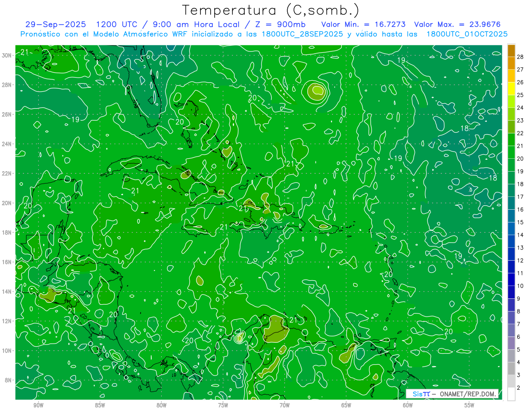Click the "20N" latitude axis label
Screen dimensions: 532x411
(x=7, y=203)
